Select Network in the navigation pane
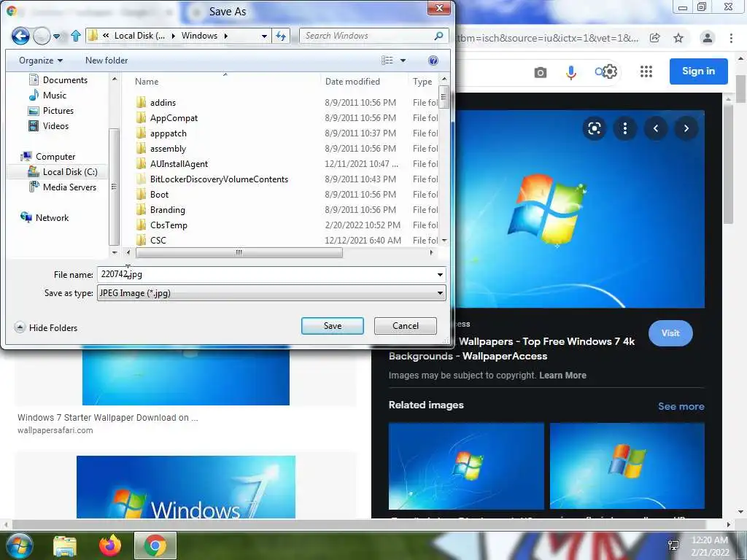This screenshot has height=560, width=747. (44, 217)
